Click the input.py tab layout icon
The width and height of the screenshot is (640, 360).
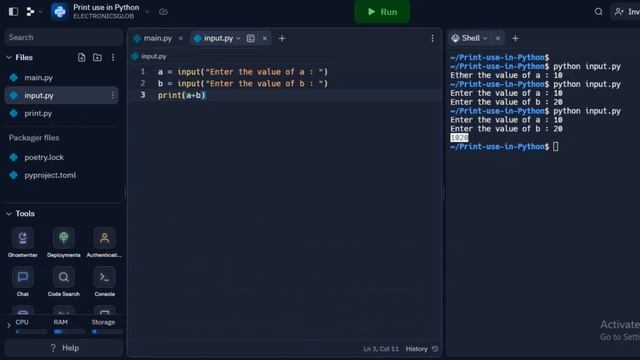click(x=251, y=38)
